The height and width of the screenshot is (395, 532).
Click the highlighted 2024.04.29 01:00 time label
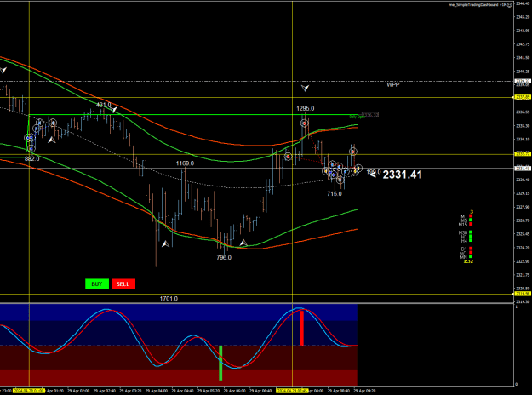29,391
